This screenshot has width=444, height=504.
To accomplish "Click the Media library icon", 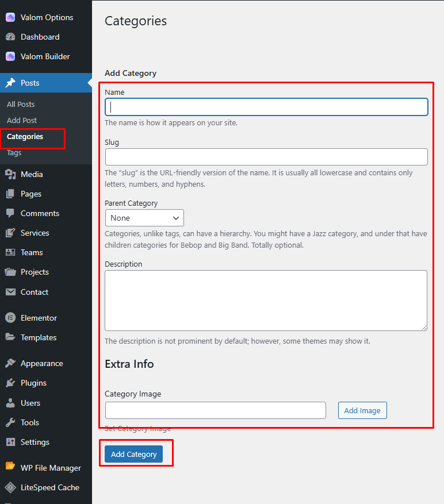I will [10, 174].
